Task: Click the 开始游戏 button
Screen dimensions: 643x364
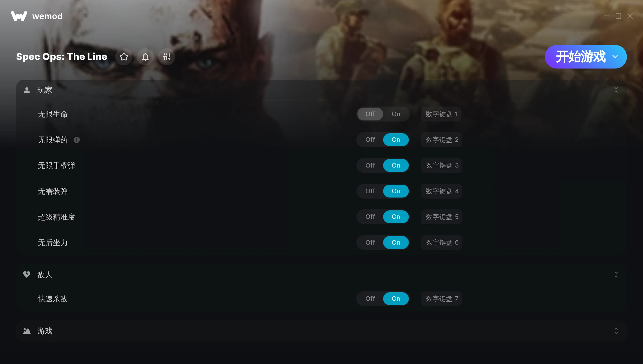Action: coord(580,57)
